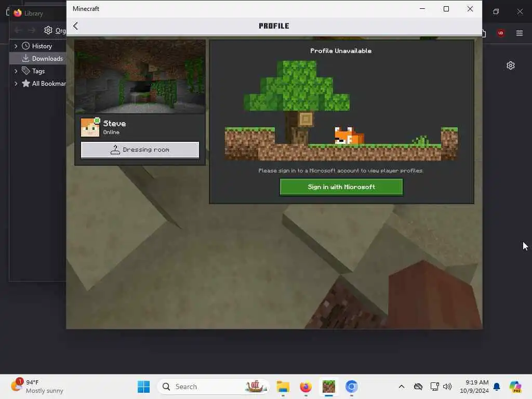Click the Minecraft taskbar icon

pos(328,387)
